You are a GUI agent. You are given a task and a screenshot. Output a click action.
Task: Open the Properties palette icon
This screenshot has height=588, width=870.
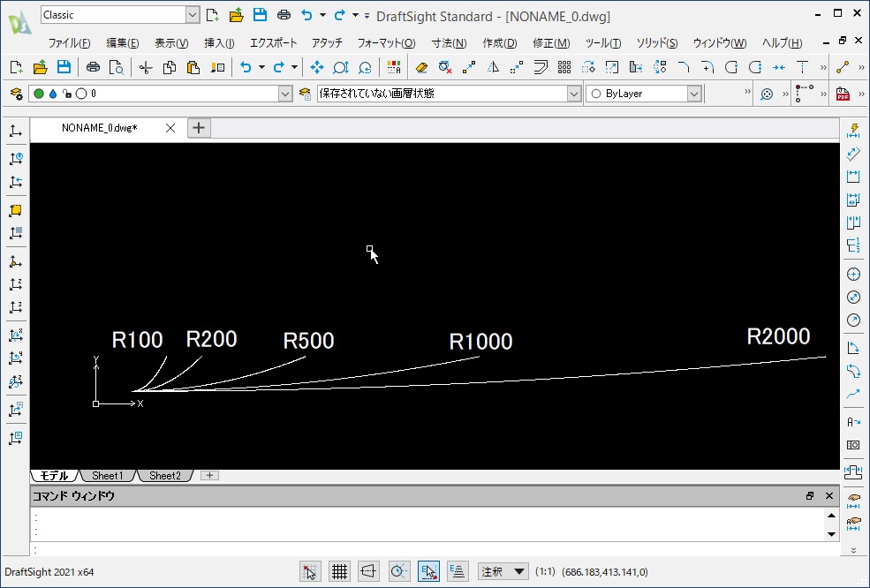coord(394,68)
